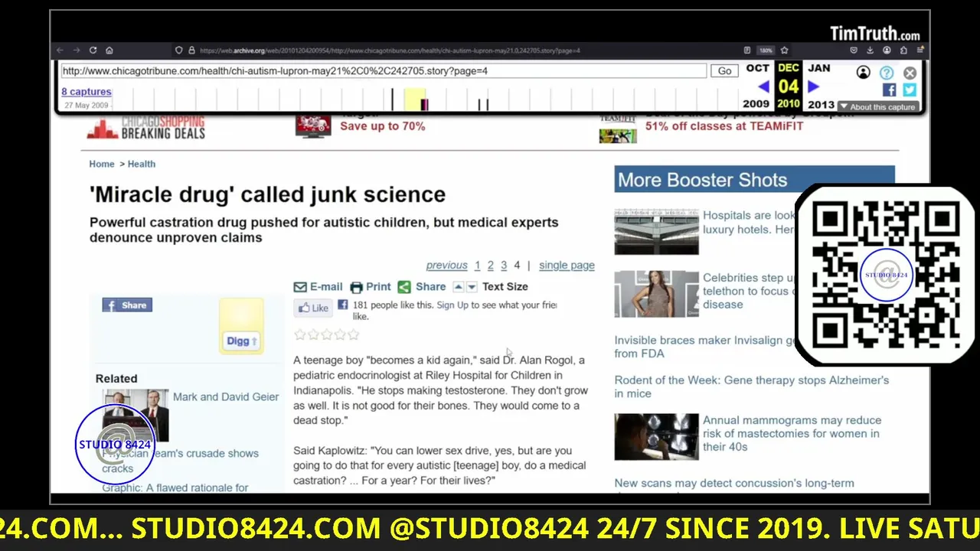The width and height of the screenshot is (980, 551).
Task: Select OCT 2009 capture month
Action: point(757,68)
